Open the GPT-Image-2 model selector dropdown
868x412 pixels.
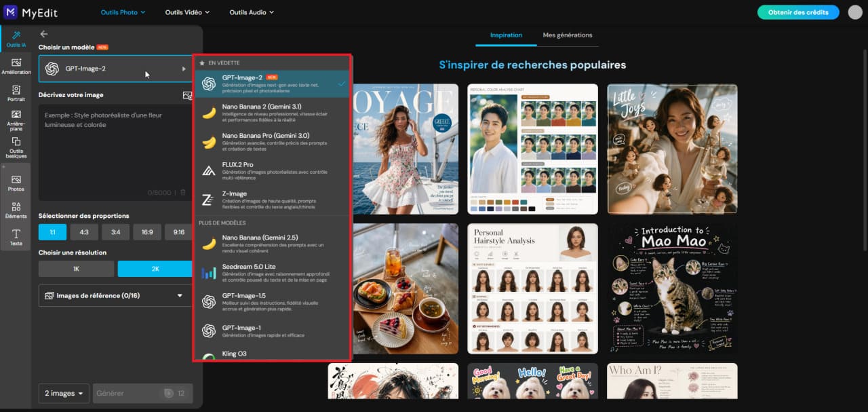coord(116,69)
